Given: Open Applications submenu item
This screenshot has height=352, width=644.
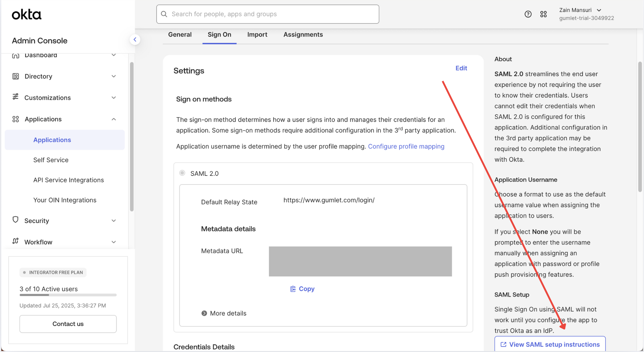Looking at the screenshot, I should [65, 140].
